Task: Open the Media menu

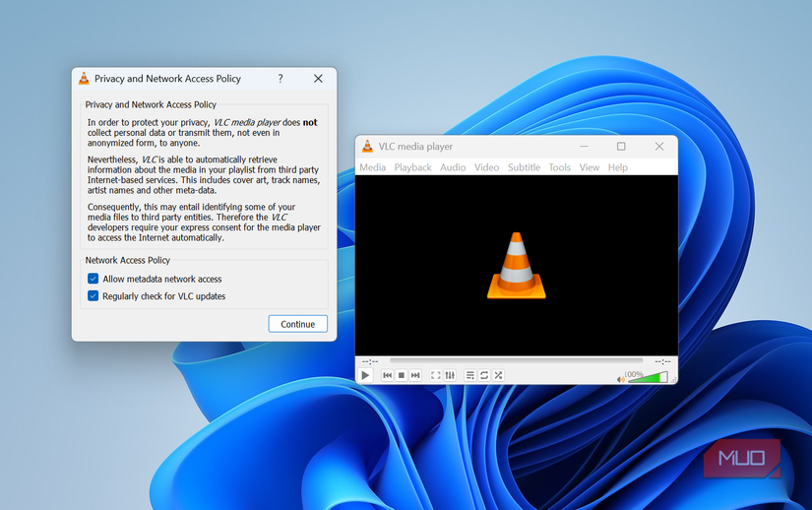Action: [372, 167]
